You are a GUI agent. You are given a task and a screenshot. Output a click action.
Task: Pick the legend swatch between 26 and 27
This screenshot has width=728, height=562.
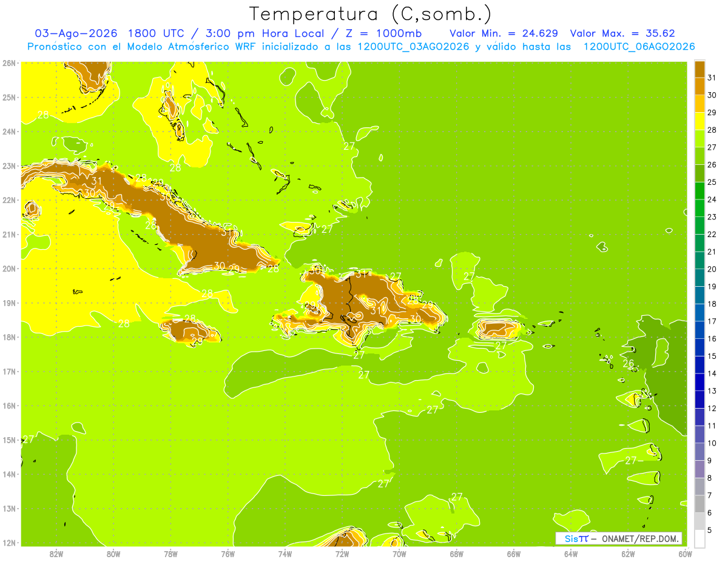tap(699, 156)
